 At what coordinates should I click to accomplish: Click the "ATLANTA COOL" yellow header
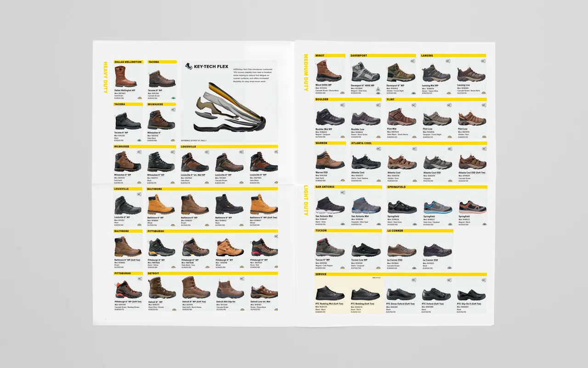tap(419, 143)
